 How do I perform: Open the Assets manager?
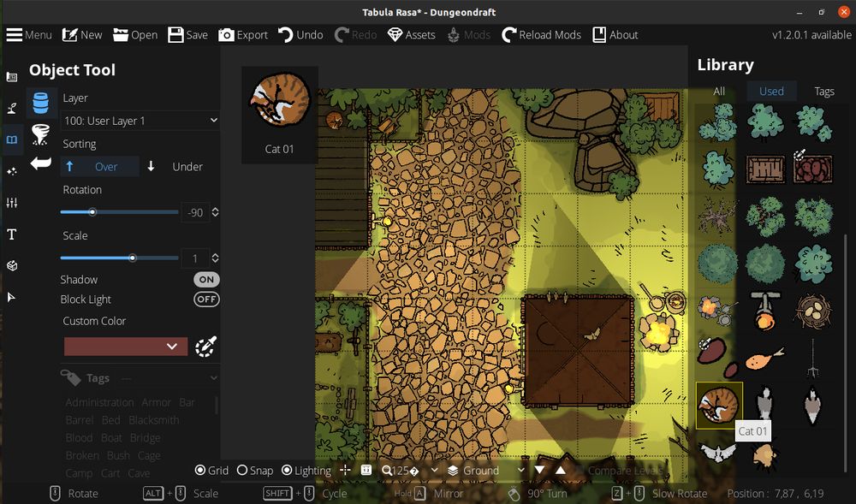[x=411, y=35]
